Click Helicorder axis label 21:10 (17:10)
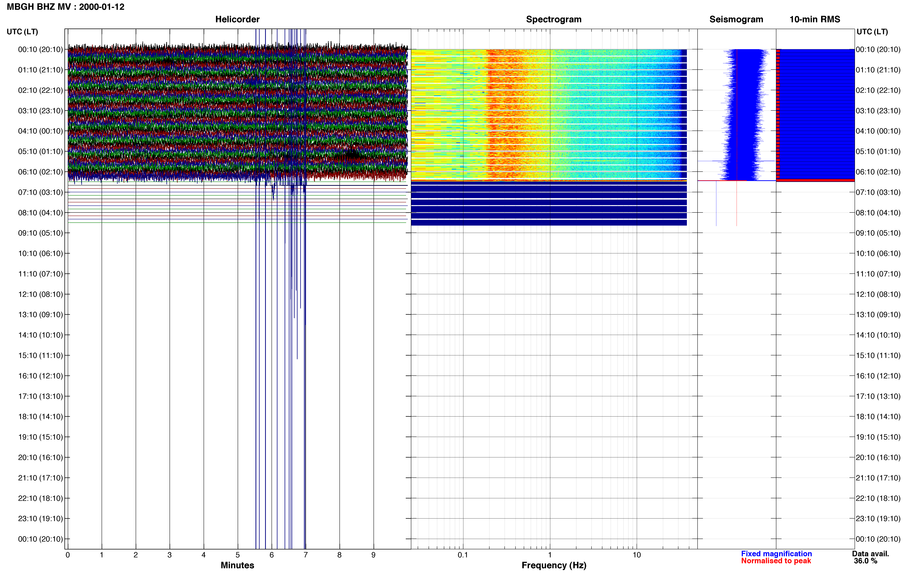 click(x=41, y=478)
